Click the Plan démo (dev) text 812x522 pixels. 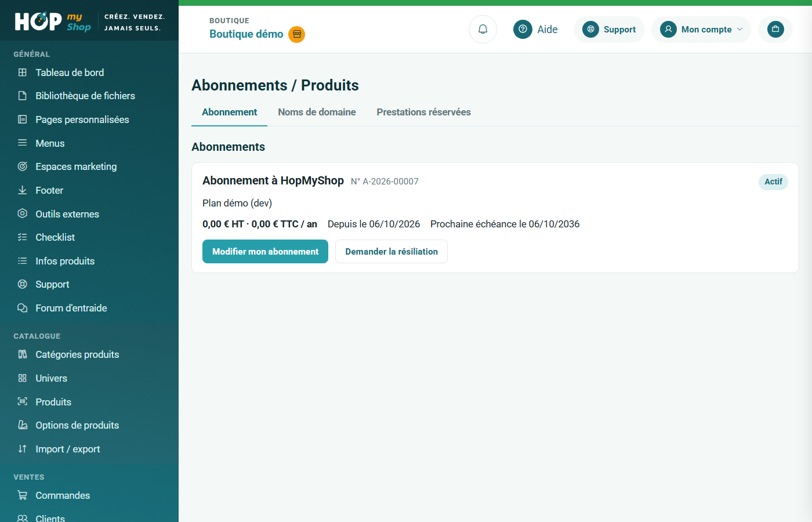pyautogui.click(x=237, y=203)
